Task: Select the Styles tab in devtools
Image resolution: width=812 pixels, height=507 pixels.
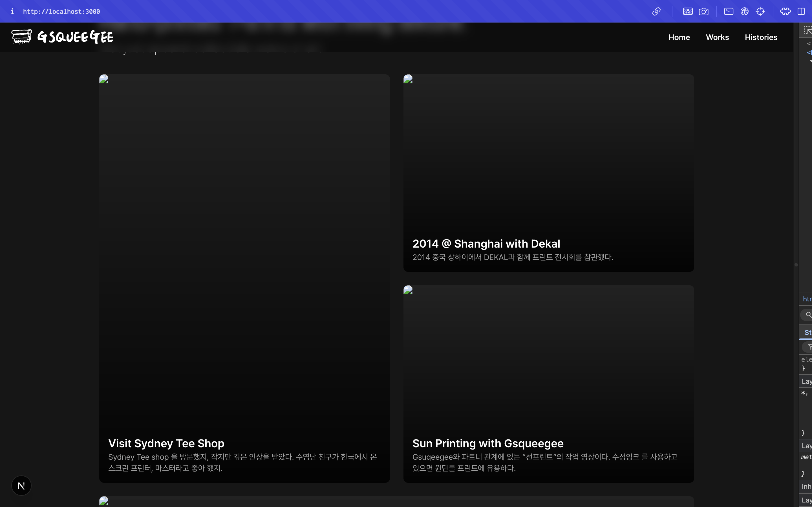Action: pos(807,332)
